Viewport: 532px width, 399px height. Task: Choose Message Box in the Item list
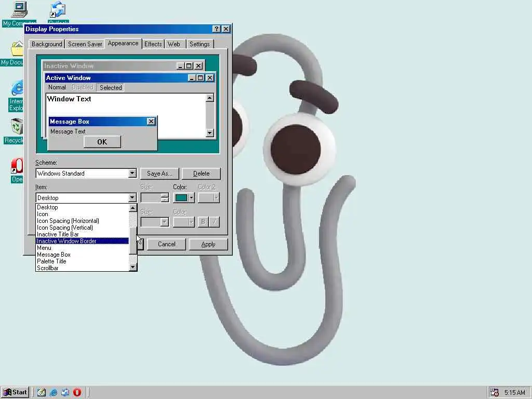coord(83,255)
